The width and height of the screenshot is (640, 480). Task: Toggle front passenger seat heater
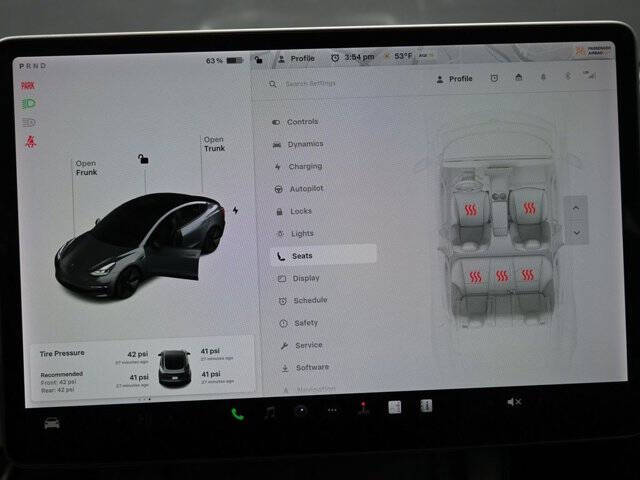(529, 209)
